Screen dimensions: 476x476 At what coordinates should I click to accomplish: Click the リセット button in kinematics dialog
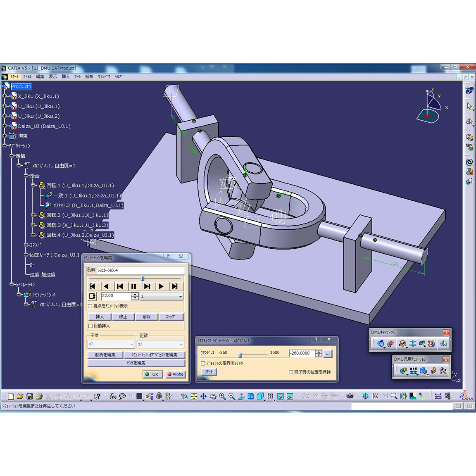pyautogui.click(x=209, y=371)
